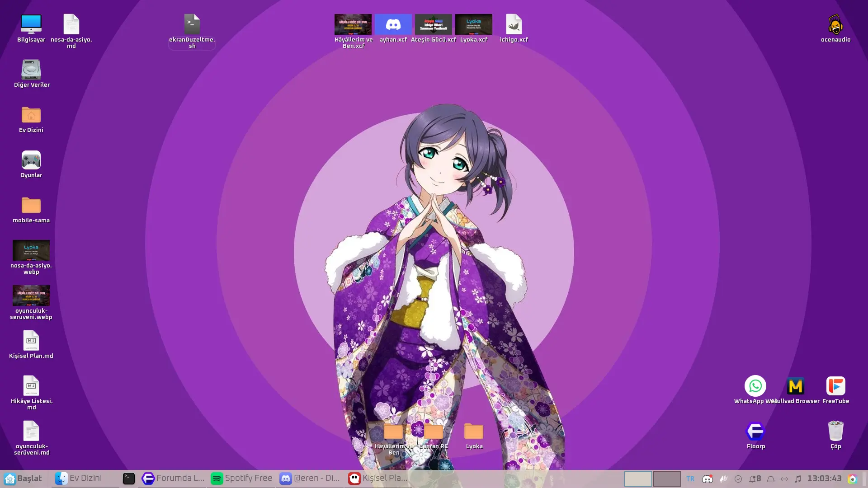This screenshot has height=488, width=868.
Task: Open the Discord tray icon
Action: [x=708, y=479]
